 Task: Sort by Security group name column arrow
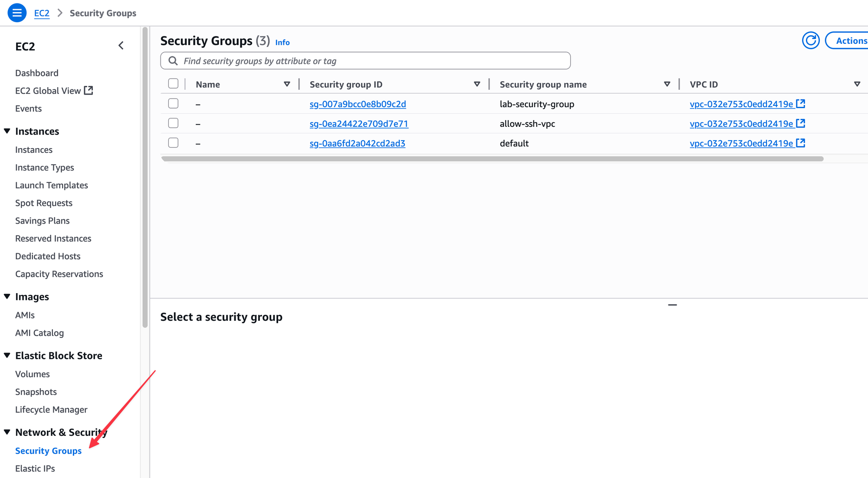667,84
